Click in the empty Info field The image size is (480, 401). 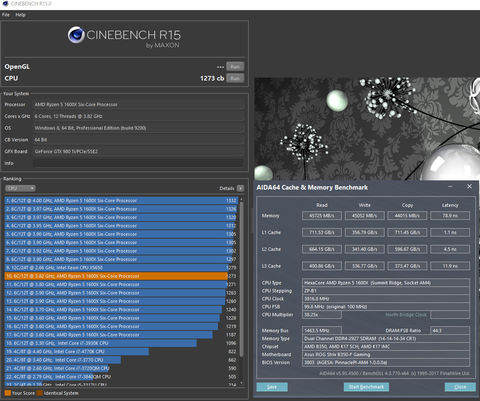pos(138,163)
